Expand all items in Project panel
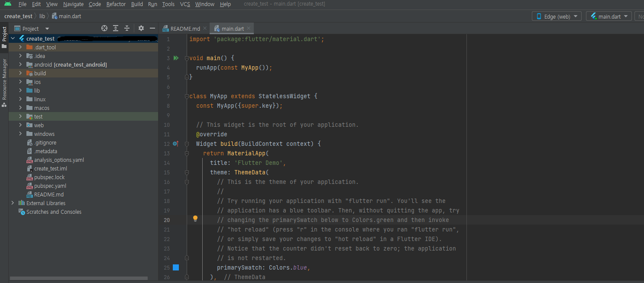Image resolution: width=644 pixels, height=283 pixels. point(116,28)
